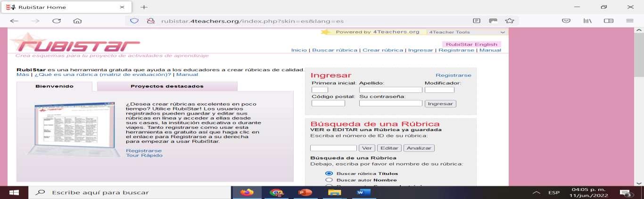644x199 pixels.
Task: Select the RubiStar Home browser tab
Action: (65, 7)
